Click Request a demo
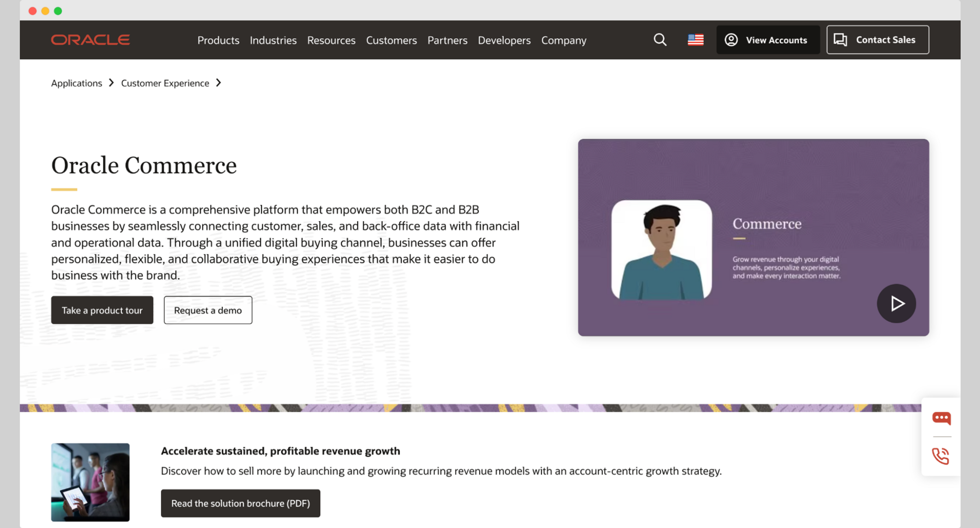Viewport: 980px width, 528px height. tap(208, 310)
